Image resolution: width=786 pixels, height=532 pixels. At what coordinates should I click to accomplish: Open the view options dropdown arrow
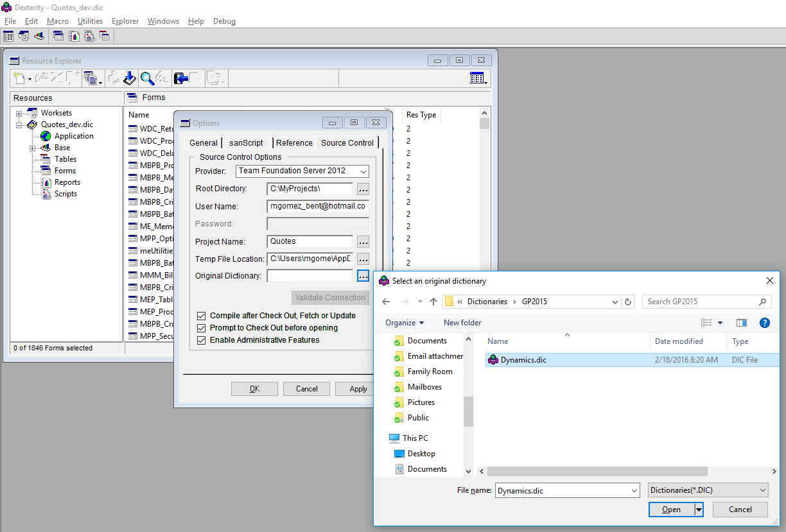tap(720, 323)
